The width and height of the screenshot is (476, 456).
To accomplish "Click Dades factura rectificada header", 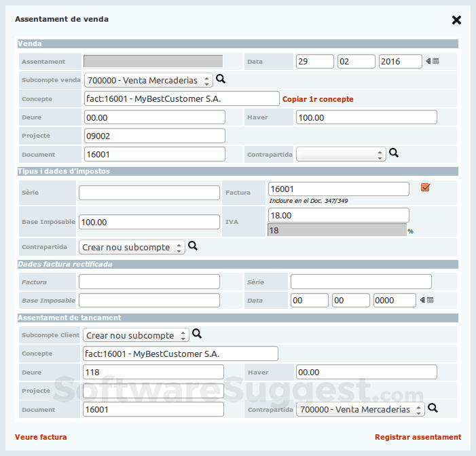I will pyautogui.click(x=238, y=264).
